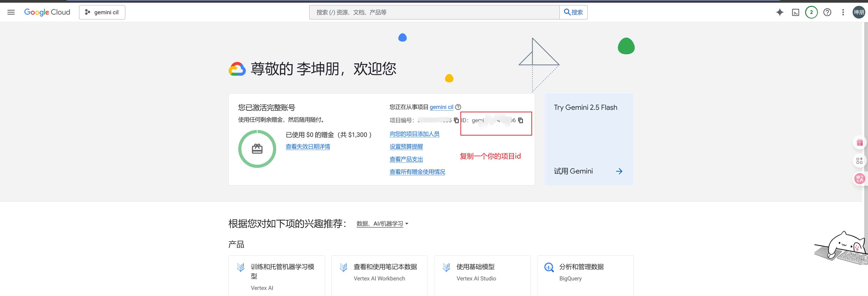Click the pink gift icon on the right edge

(860, 143)
